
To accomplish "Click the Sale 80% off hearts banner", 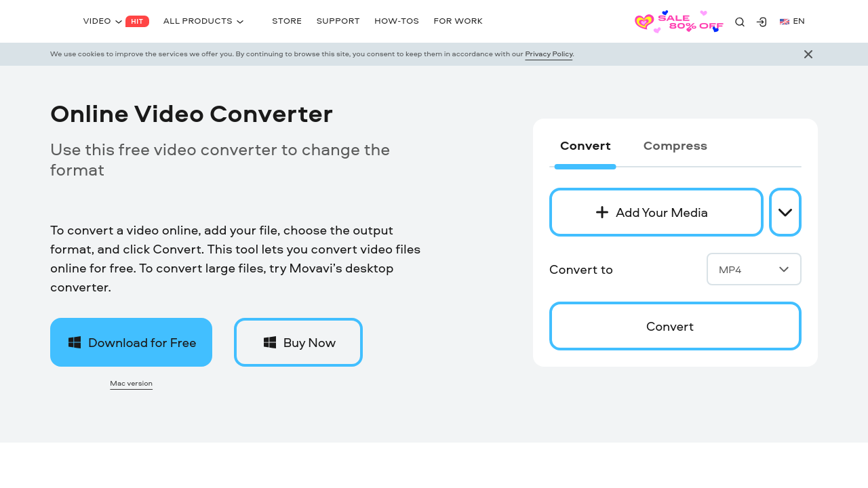I will (679, 22).
